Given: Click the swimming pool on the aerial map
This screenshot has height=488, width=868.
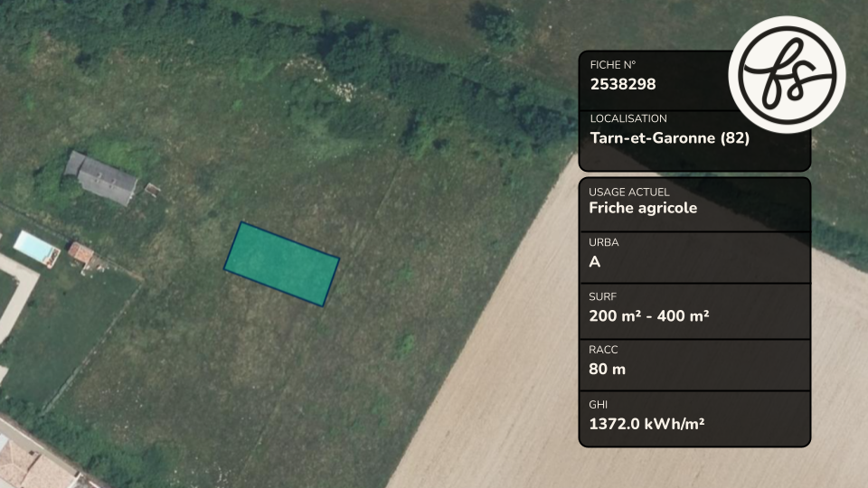Looking at the screenshot, I should click(36, 248).
